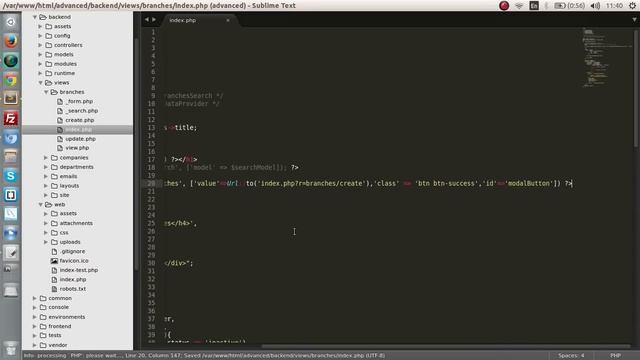Click the editor vertical scrollbar

point(635,88)
